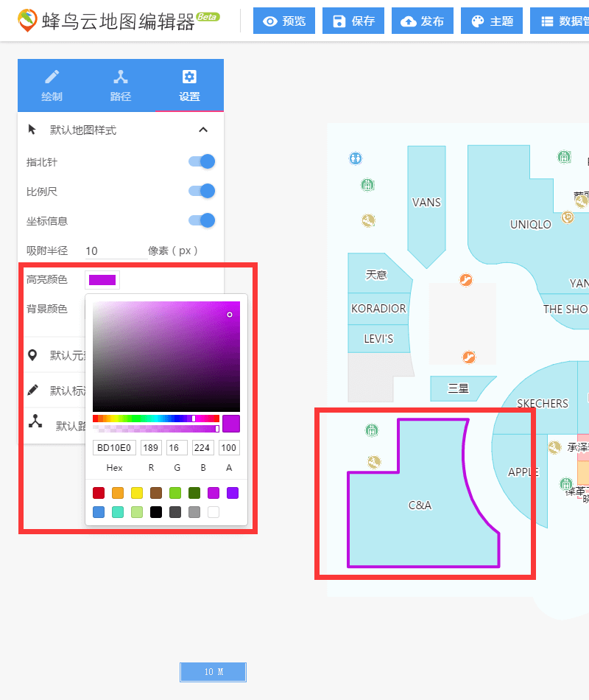The image size is (589, 700).
Task: Click the B value field 224
Action: point(202,448)
